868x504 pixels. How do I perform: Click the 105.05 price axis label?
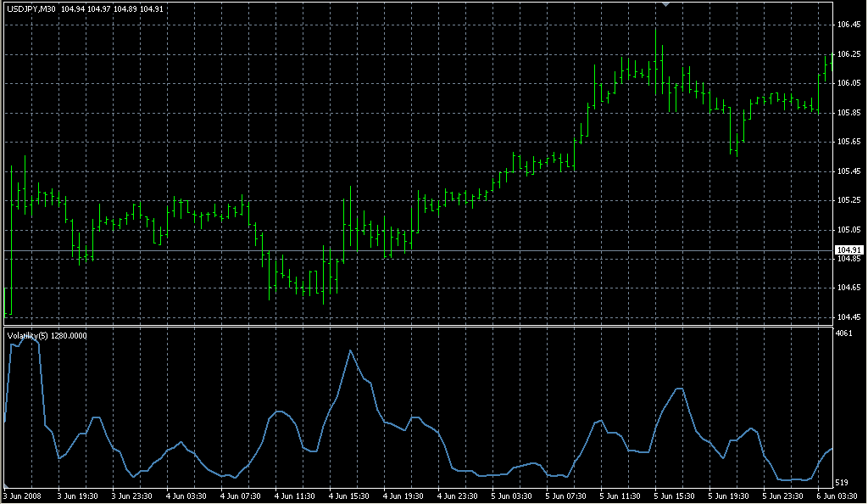pyautogui.click(x=849, y=229)
